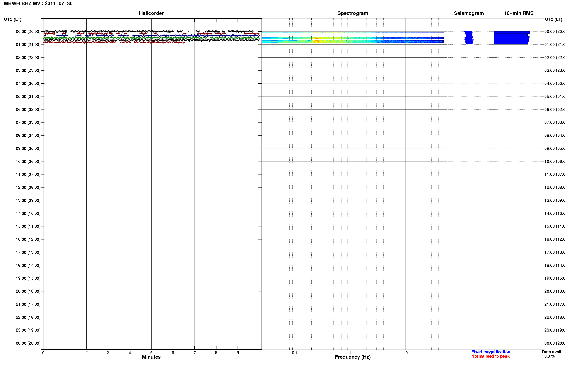Viewport: 588px width, 368px height.
Task: Click the blue seismogram waveform trace
Action: [469, 37]
